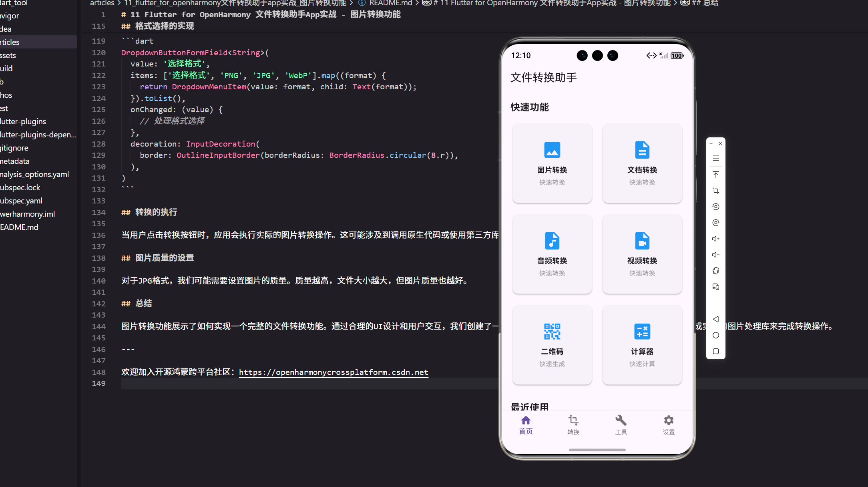The width and height of the screenshot is (868, 487).
Task: Select pubspec.yaml in the file explorer
Action: pyautogui.click(x=21, y=200)
